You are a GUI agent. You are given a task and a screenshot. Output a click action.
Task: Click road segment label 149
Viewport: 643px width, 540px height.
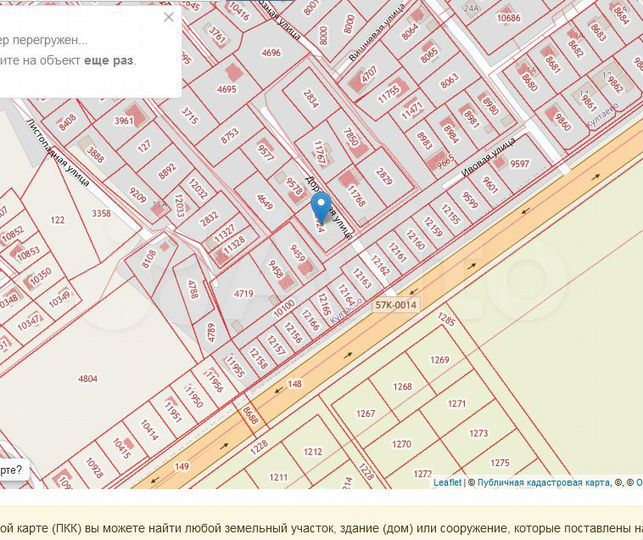(x=181, y=466)
